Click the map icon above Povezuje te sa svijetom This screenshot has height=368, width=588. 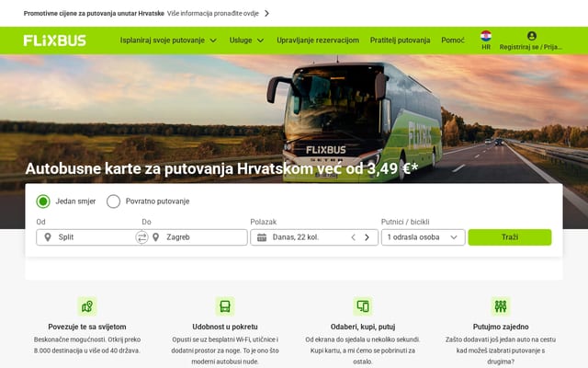click(87, 306)
